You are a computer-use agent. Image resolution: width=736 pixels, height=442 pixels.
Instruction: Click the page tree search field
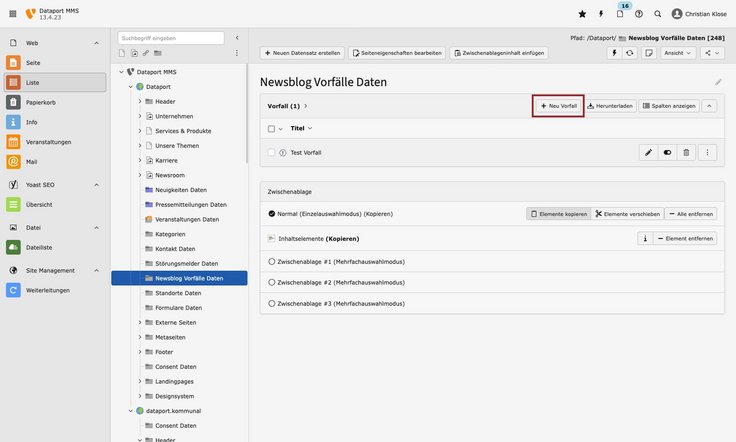[x=171, y=38]
